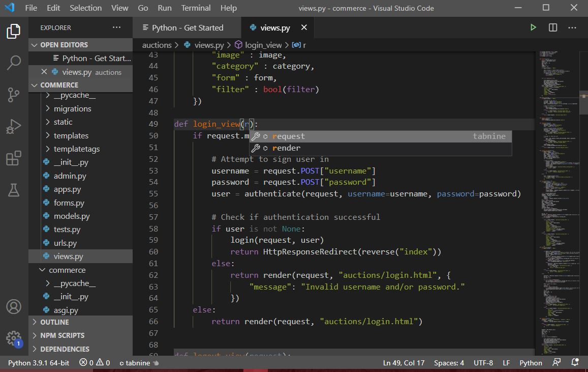588x372 pixels.
Task: Split the editor right
Action: pos(553,27)
